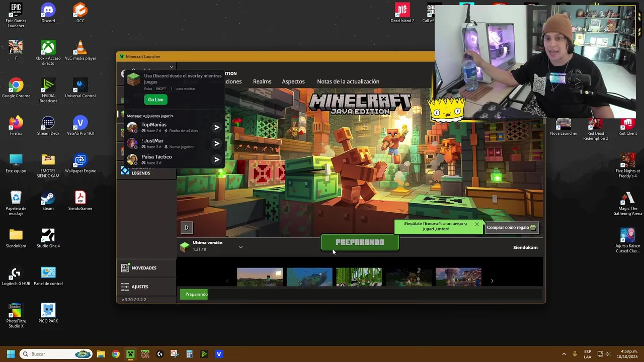Open Steam desktop icon
Screen dimensions: 644x362
tap(48, 201)
